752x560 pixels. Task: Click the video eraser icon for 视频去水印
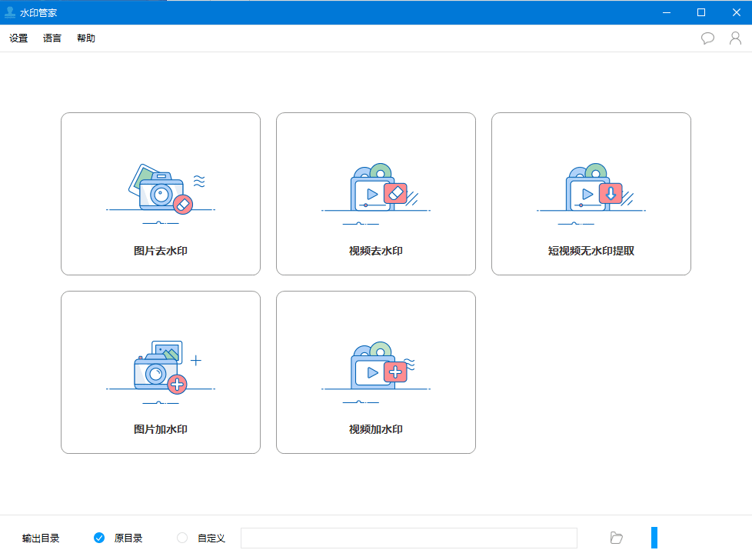[x=376, y=195]
